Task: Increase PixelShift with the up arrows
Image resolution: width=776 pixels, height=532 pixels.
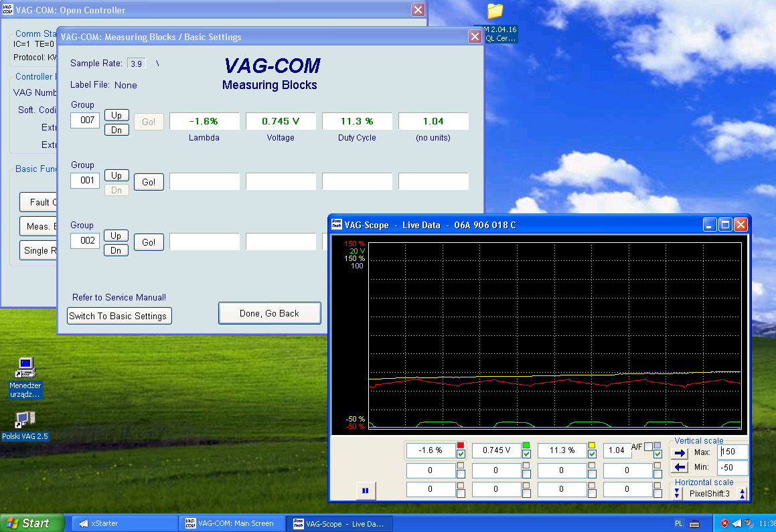Action: click(x=742, y=493)
